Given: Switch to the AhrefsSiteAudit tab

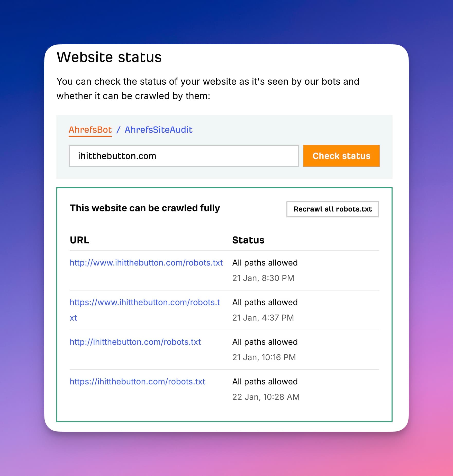Looking at the screenshot, I should pyautogui.click(x=158, y=130).
